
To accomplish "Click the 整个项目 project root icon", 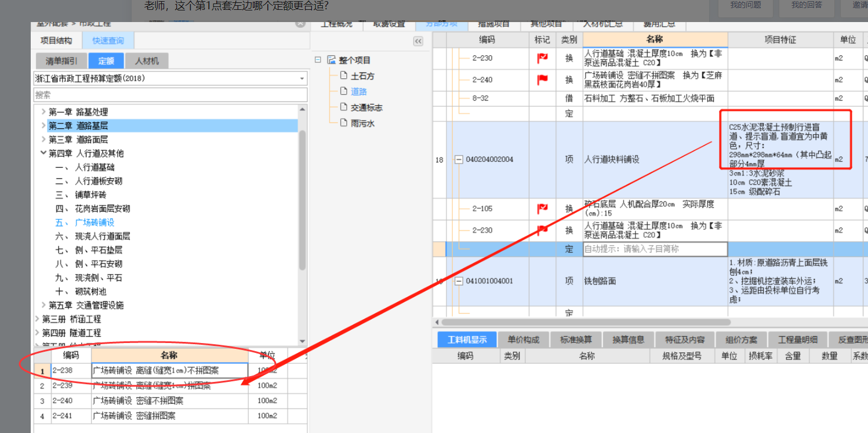I will 332,60.
